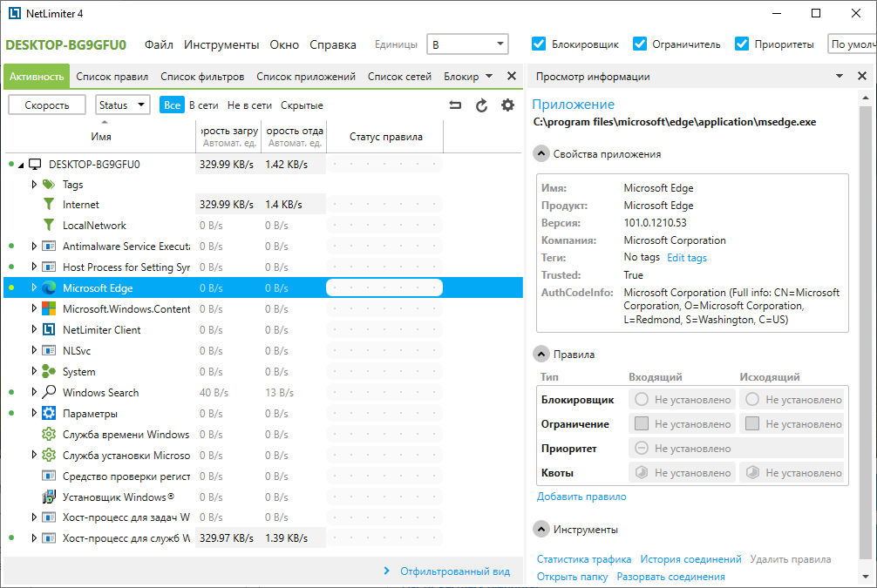Select the В сети filter

click(x=204, y=105)
